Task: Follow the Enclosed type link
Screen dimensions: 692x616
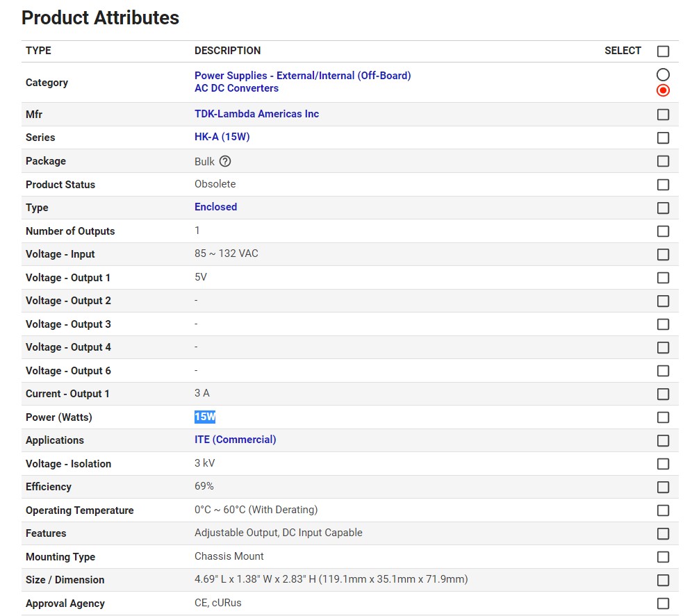Action: tap(215, 207)
